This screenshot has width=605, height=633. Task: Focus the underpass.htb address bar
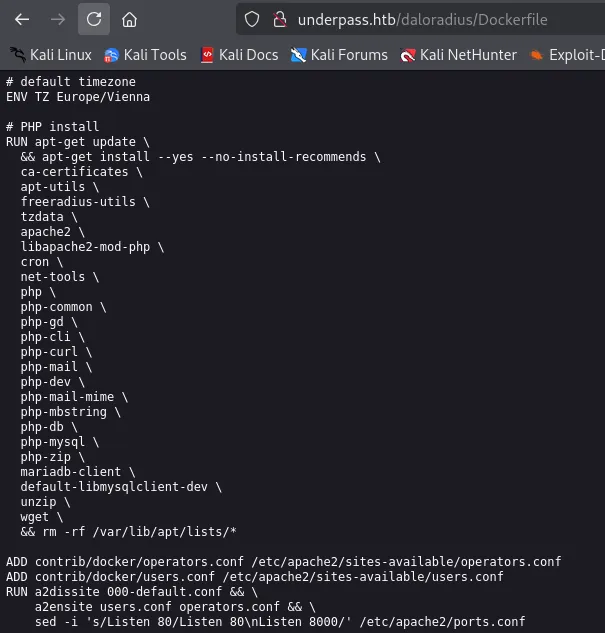[x=422, y=20]
